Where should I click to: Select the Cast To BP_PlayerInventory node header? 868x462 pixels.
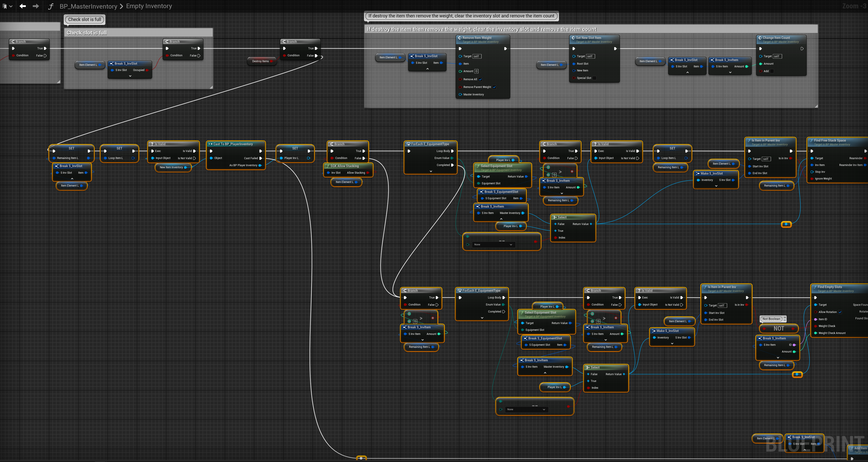point(233,144)
